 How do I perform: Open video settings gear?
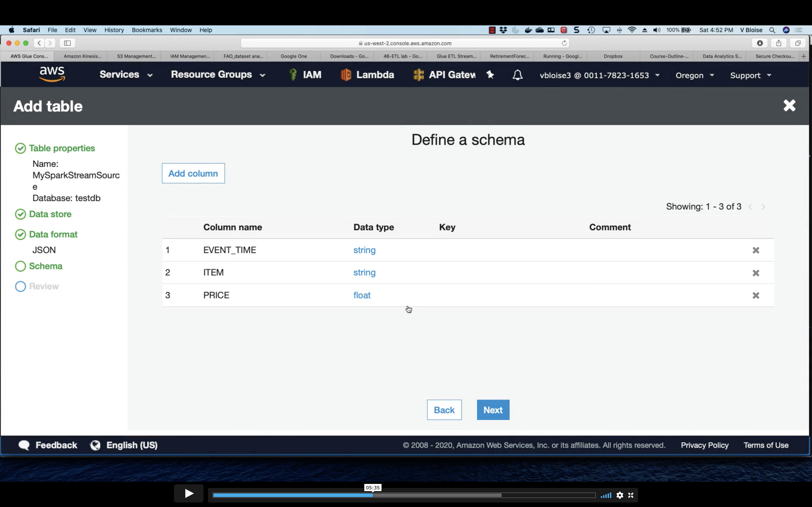(x=620, y=495)
